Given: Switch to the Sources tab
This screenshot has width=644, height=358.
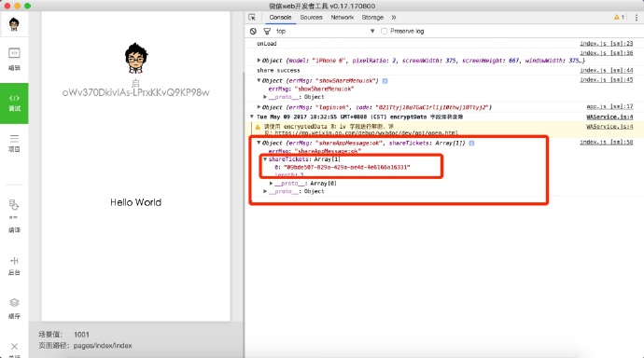Looking at the screenshot, I should [311, 17].
